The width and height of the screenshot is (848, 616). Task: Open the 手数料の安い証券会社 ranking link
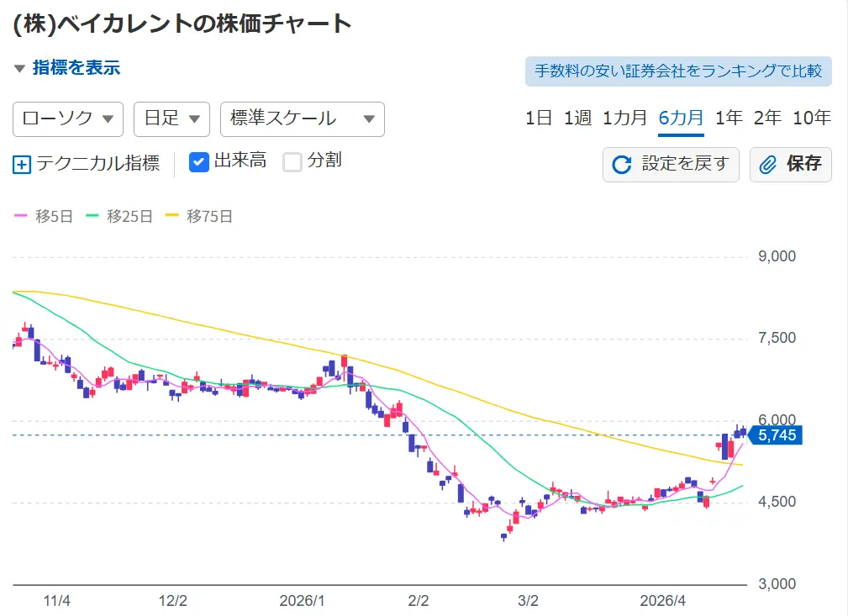(678, 71)
